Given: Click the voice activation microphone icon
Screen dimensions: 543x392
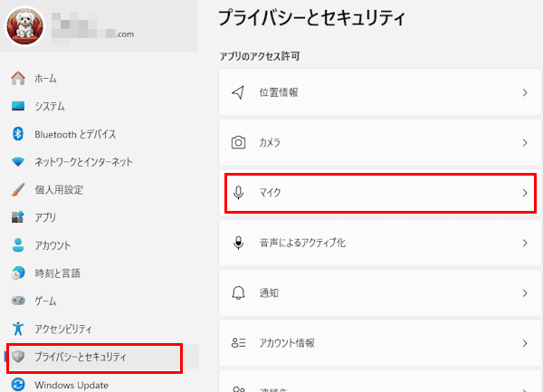Looking at the screenshot, I should [x=238, y=243].
